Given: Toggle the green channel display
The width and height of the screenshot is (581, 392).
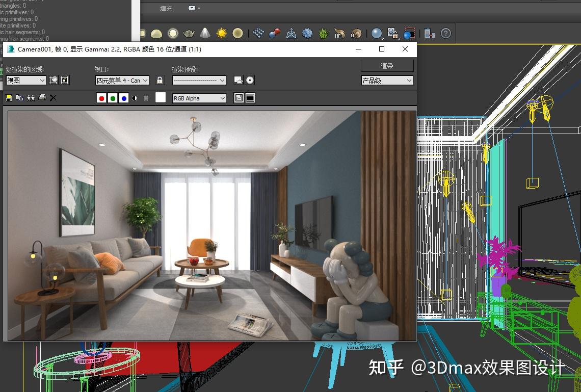Looking at the screenshot, I should pyautogui.click(x=113, y=98).
